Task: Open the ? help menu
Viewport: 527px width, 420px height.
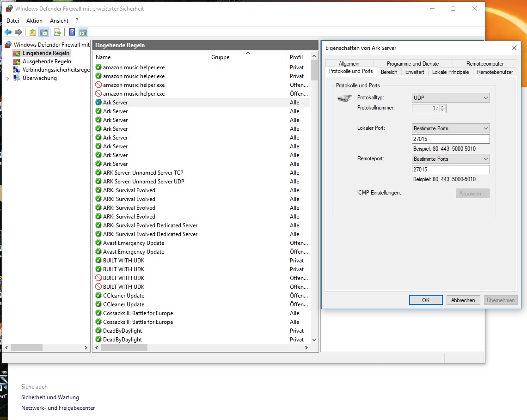Action: pos(77,20)
